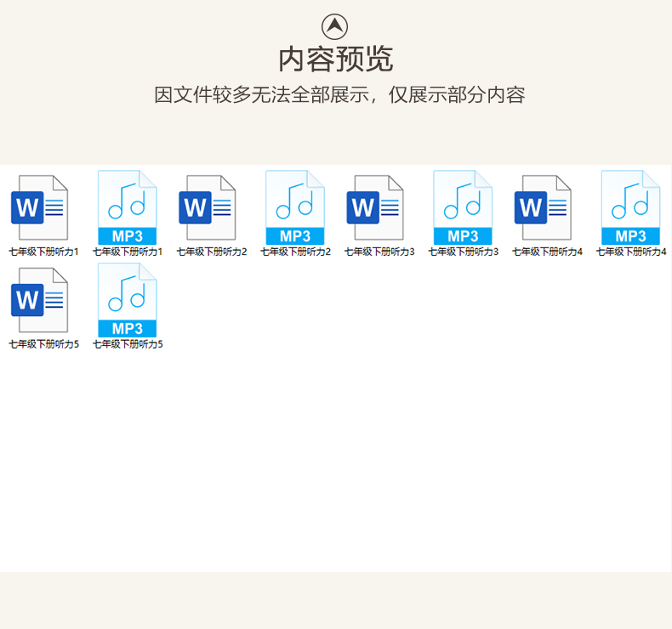Open the Word document icon for 七年级下册听力2
This screenshot has width=672, height=629.
(x=208, y=207)
